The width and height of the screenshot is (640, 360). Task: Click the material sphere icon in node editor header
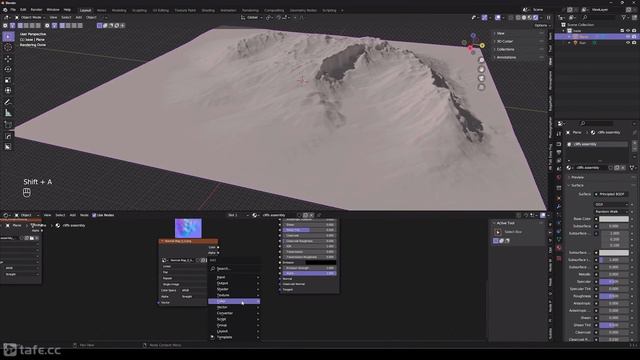tap(255, 215)
